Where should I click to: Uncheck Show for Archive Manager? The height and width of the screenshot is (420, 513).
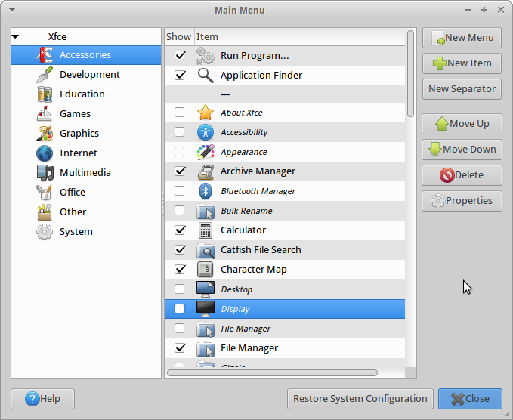point(180,171)
